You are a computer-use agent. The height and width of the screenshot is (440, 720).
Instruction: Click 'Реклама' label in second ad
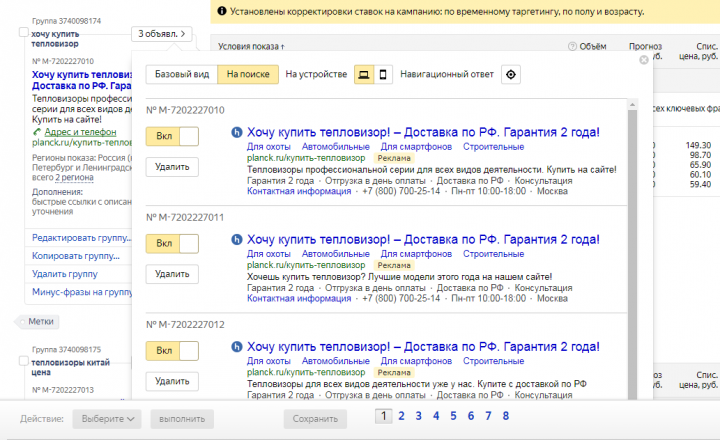(394, 265)
